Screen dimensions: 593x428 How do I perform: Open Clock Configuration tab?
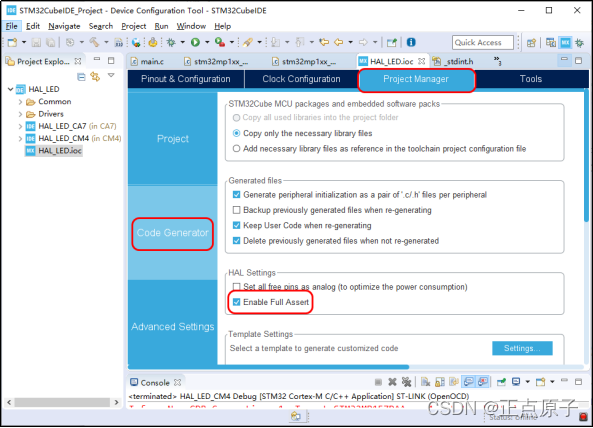click(x=301, y=79)
